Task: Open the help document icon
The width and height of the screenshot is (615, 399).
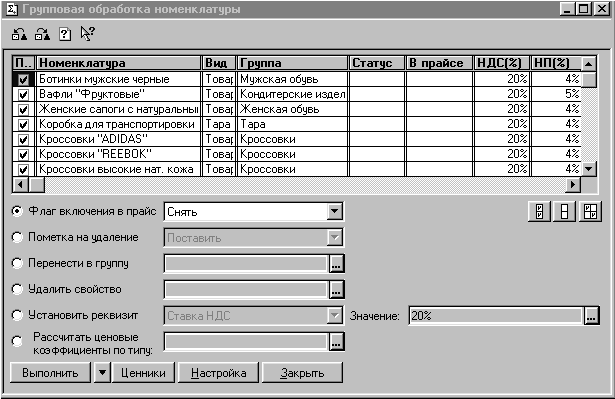Action: pos(65,34)
